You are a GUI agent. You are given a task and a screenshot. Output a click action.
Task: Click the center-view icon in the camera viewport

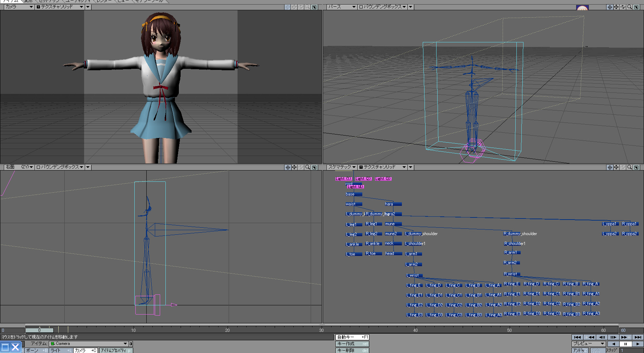[x=288, y=7]
